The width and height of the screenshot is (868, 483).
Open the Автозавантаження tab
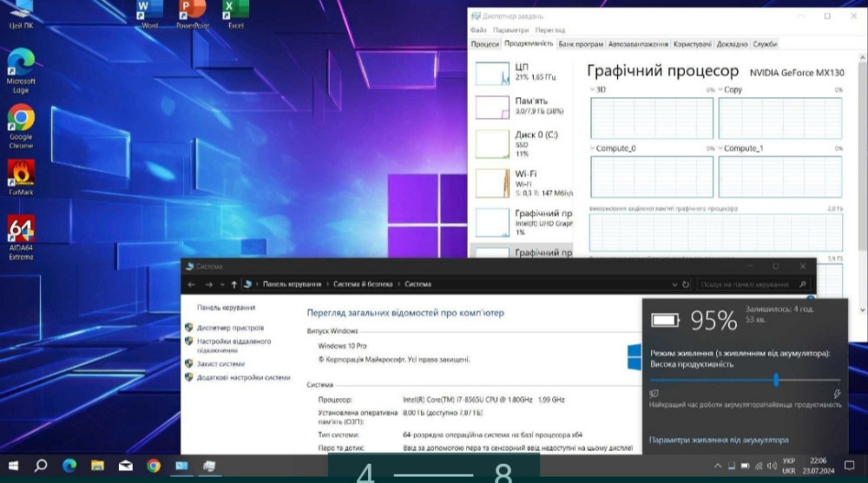(638, 44)
